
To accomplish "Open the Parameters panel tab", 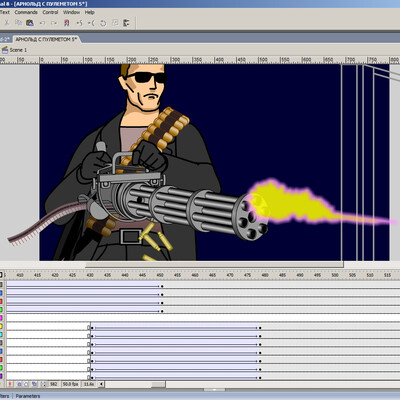I will pos(28,396).
